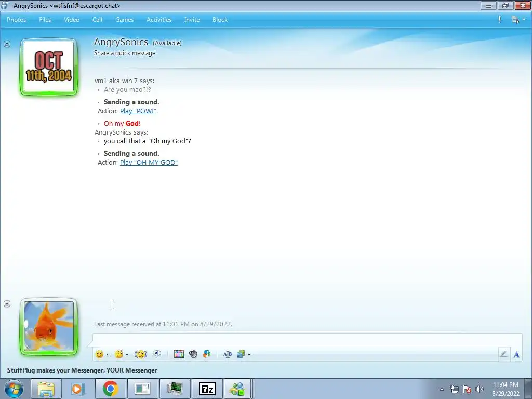Collapse AngrySonics display picture arrow
The image size is (532, 399).
(7, 44)
